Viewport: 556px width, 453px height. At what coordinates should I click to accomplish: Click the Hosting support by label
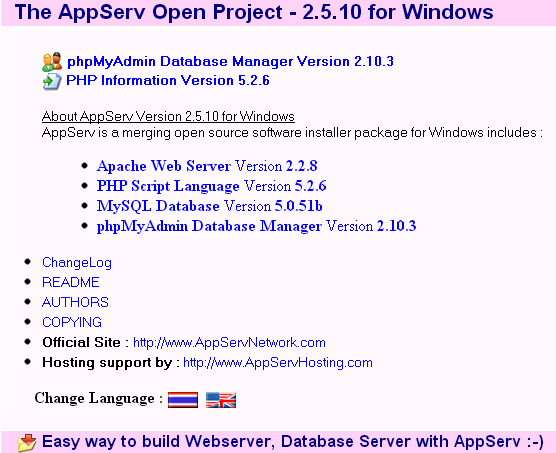point(111,363)
